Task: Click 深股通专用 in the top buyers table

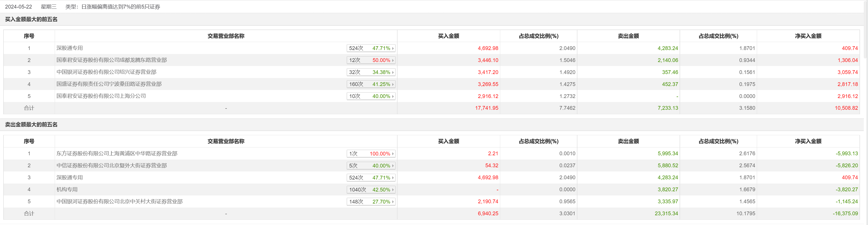Action: (x=69, y=48)
